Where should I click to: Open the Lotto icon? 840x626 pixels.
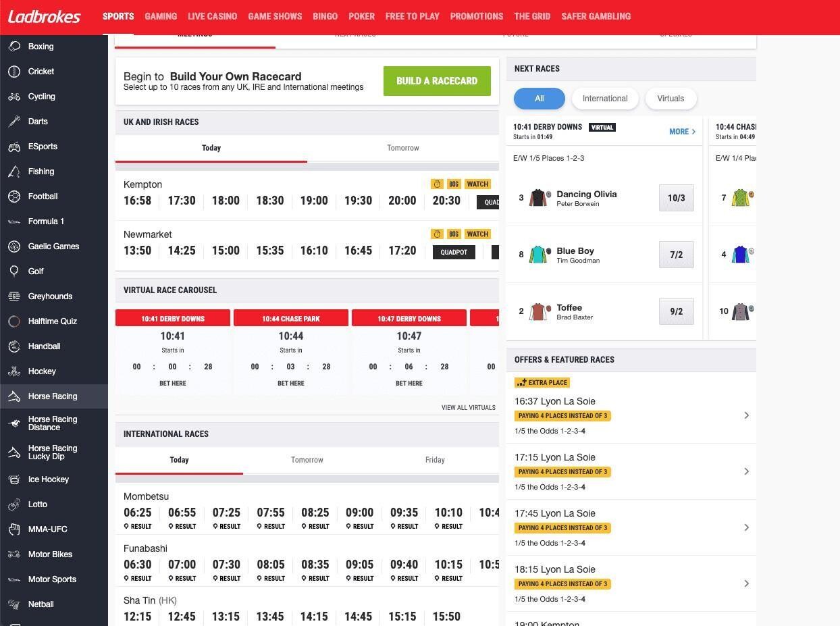pos(14,504)
